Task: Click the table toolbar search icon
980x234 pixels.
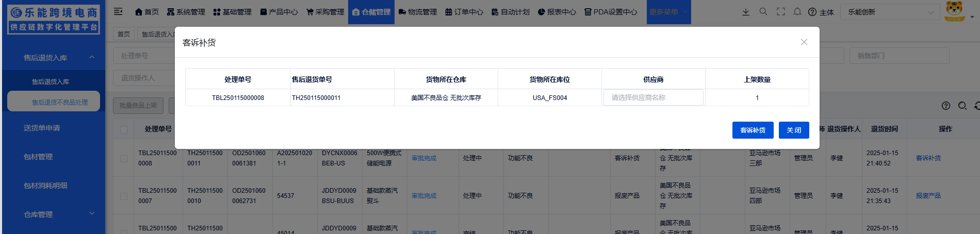Action: tap(962, 106)
